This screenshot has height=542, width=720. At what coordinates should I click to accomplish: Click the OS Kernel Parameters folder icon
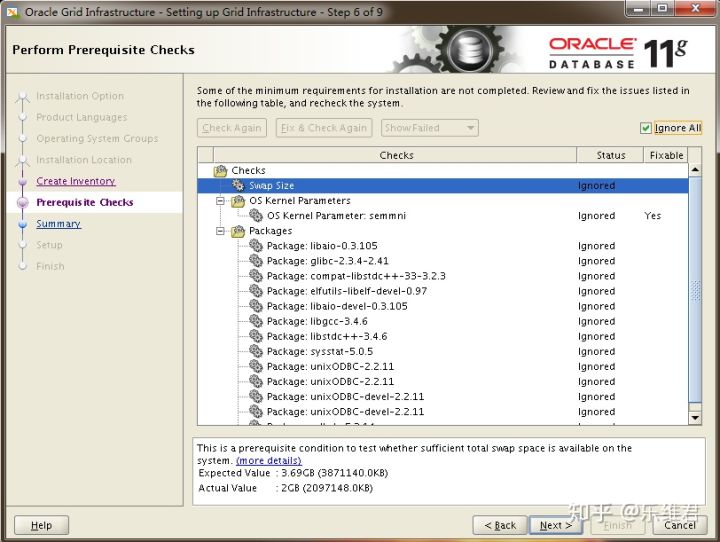point(238,201)
